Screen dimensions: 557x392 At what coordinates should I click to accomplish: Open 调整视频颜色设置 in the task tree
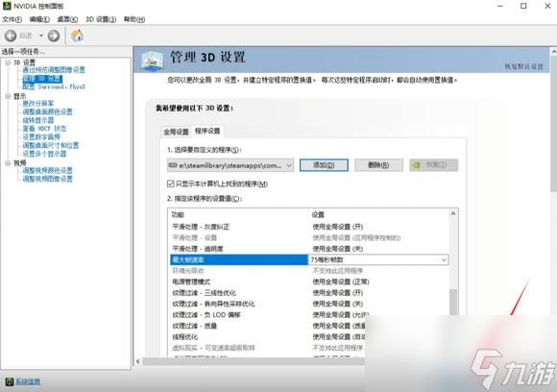tap(47, 171)
